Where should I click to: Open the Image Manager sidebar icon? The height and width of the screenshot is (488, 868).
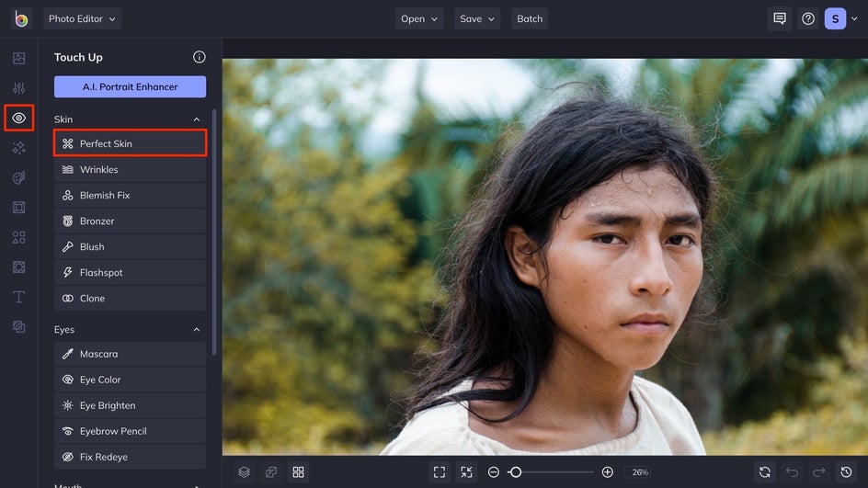point(18,59)
